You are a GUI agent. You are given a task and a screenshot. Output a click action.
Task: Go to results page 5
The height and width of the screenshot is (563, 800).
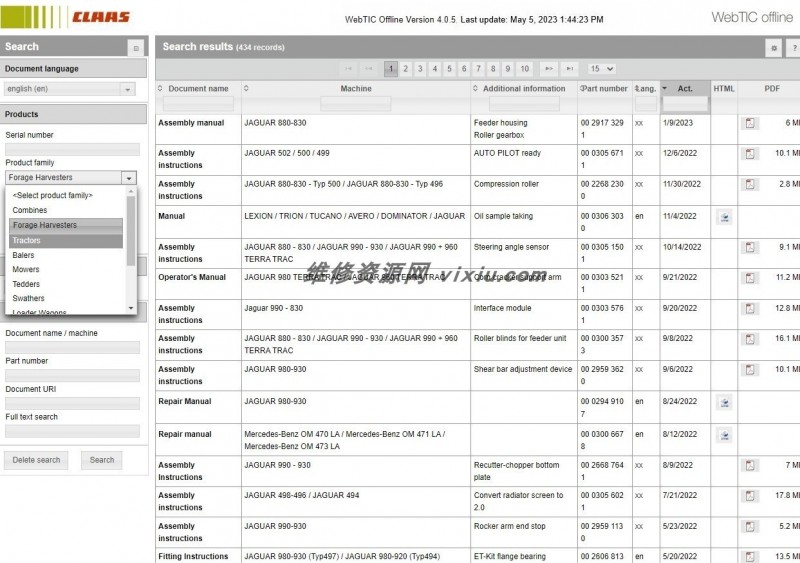click(x=450, y=69)
